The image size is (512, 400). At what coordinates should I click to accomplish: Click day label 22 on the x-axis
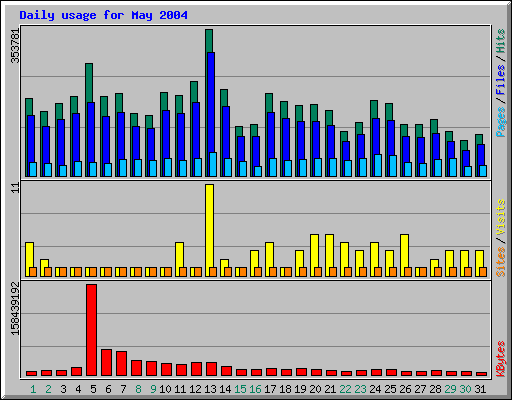click(x=345, y=389)
